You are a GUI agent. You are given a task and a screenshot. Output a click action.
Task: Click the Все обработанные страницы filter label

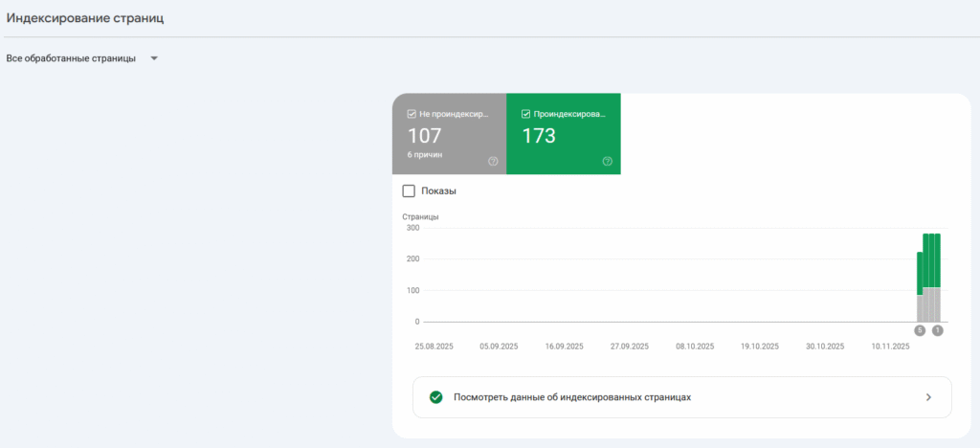click(71, 58)
